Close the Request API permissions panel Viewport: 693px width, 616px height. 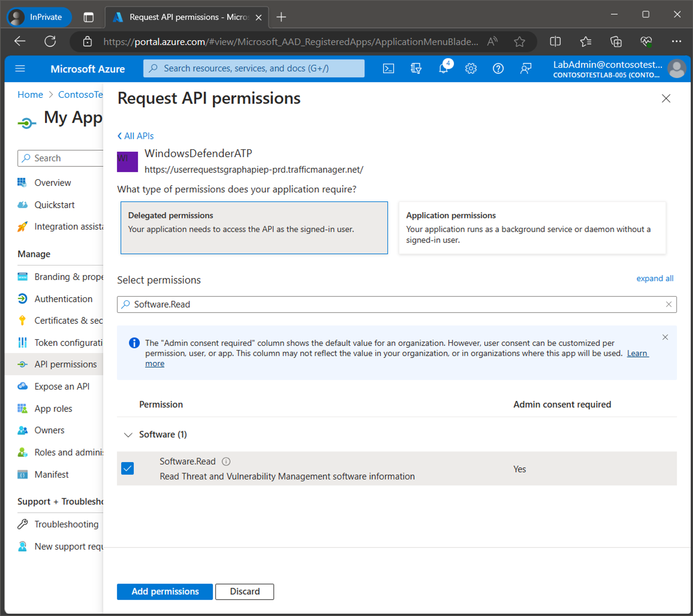pos(666,98)
